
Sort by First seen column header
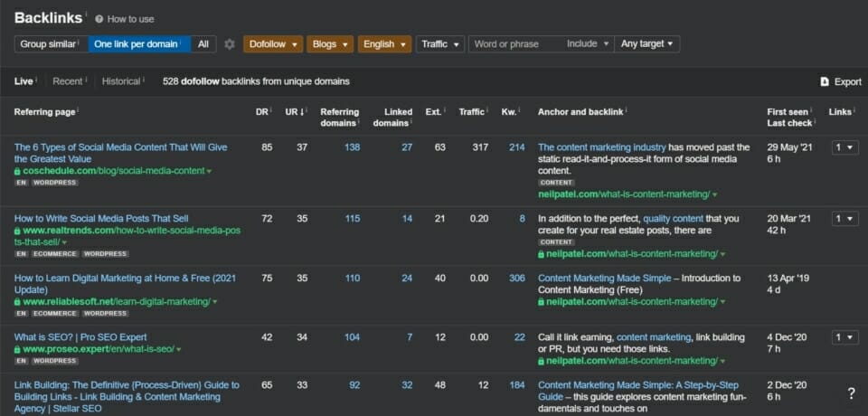(x=788, y=112)
